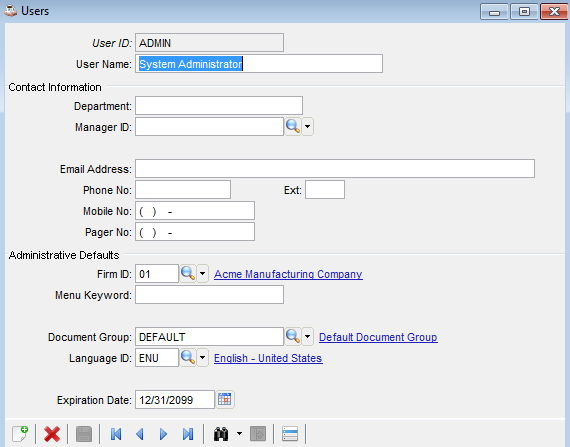This screenshot has width=570, height=447.
Task: Open the dropdown arrow beside binoculars
Action: [x=239, y=434]
